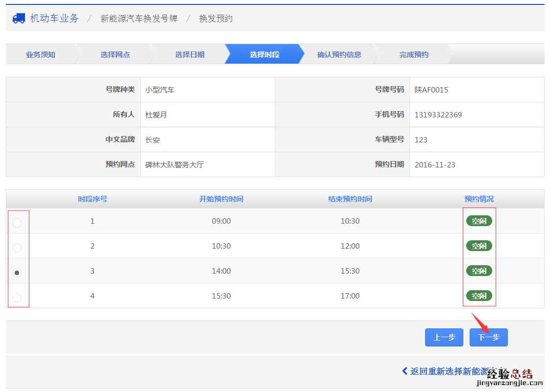
Task: Open the 确认预约信息 step
Action: tap(339, 54)
